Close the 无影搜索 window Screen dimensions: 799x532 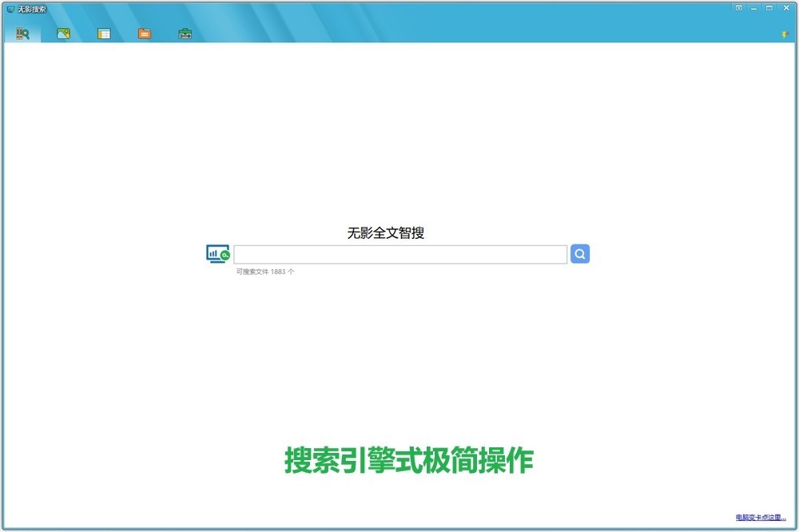[785, 8]
